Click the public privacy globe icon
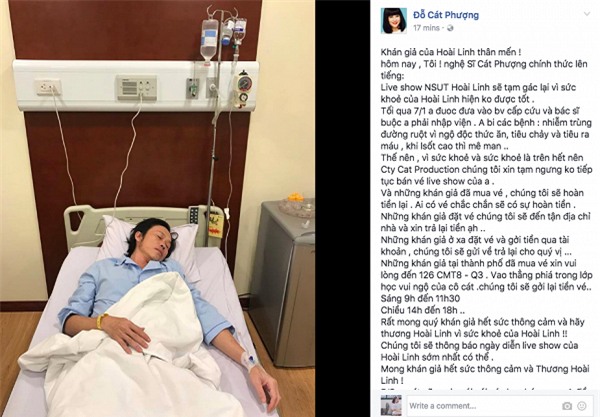 point(450,28)
